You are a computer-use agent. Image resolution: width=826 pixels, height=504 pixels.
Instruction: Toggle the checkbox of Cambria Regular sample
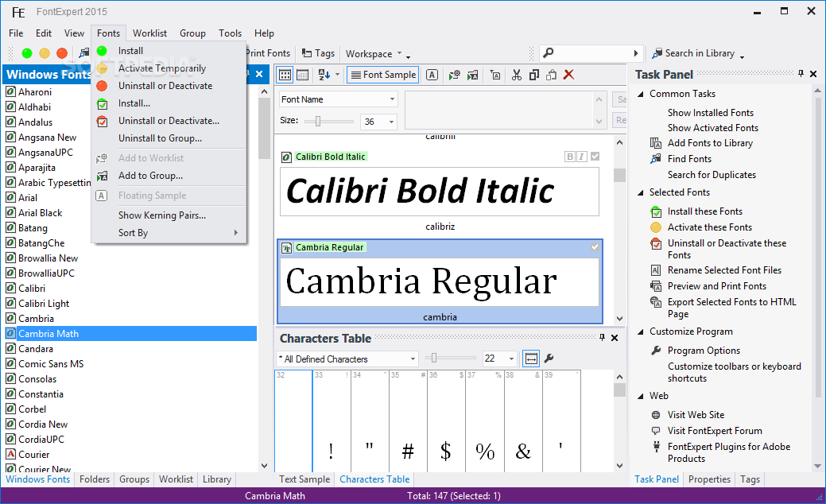coord(595,246)
